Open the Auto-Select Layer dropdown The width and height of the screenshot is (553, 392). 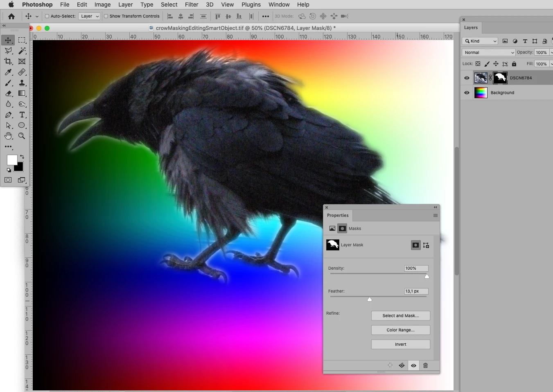89,16
